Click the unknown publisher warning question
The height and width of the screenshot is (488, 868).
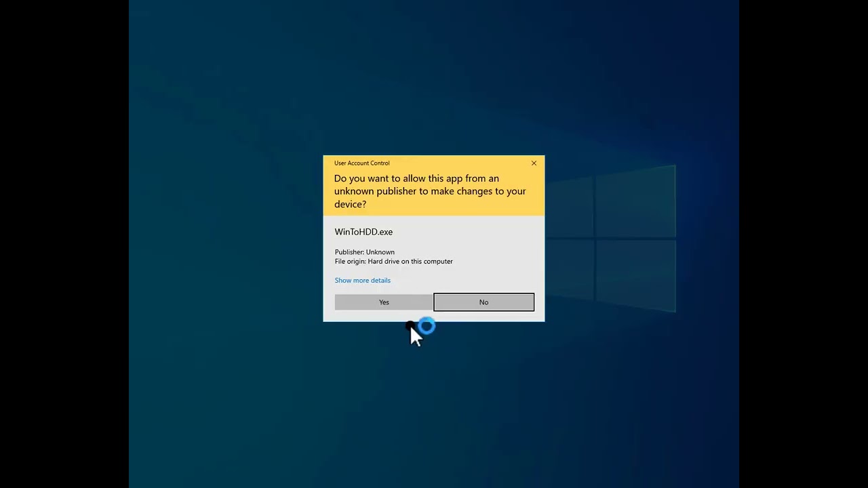[x=430, y=191]
